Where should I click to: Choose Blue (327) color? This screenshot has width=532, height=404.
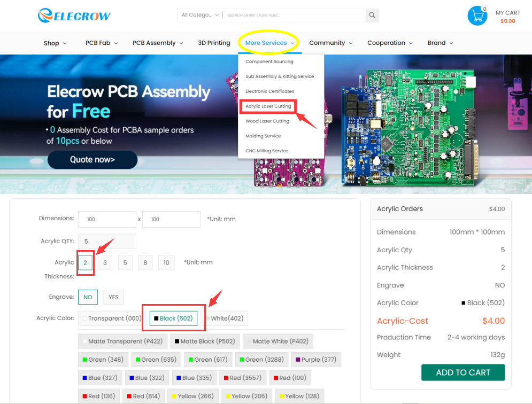100,378
